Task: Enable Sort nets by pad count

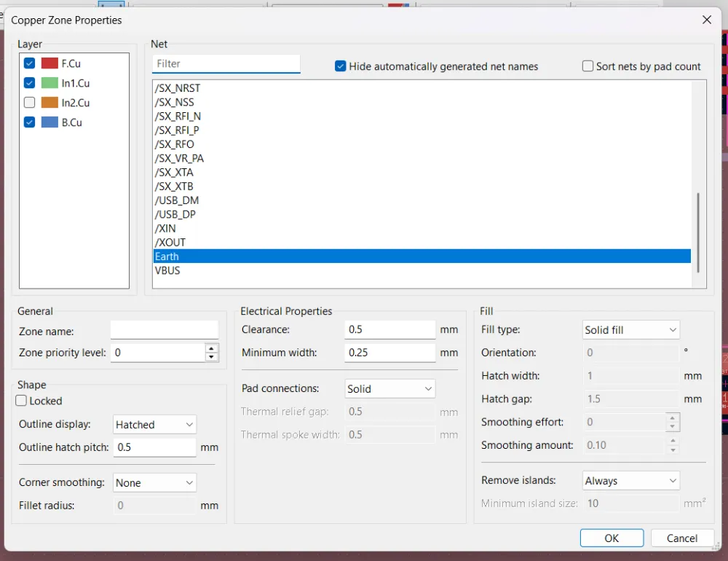Action: 587,66
